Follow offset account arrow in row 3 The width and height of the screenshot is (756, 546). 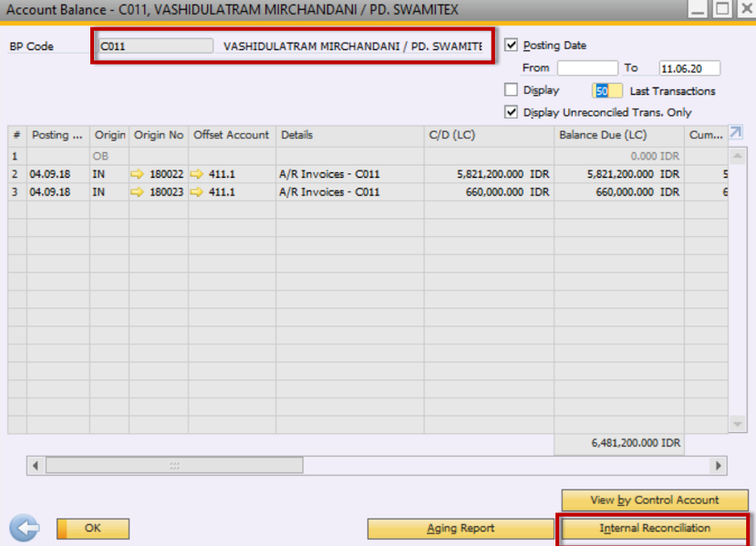(197, 191)
